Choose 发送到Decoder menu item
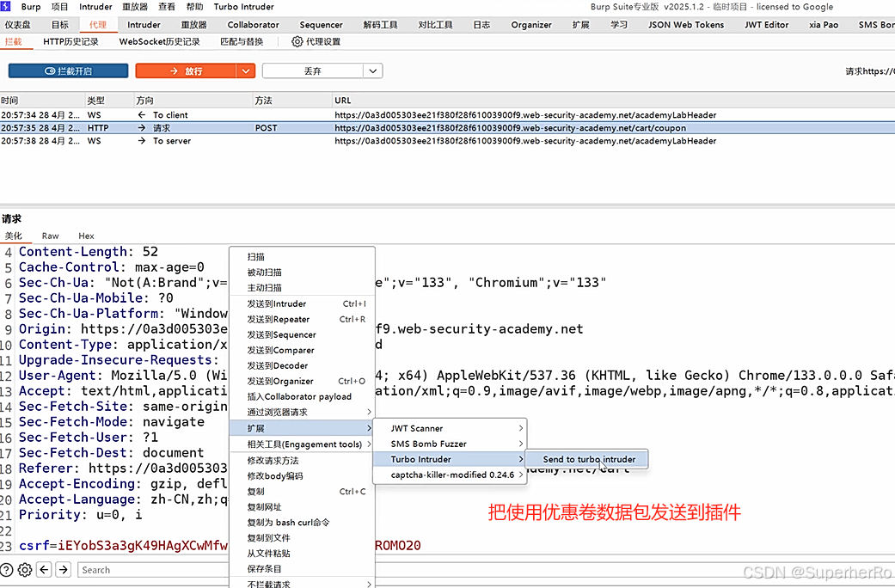The width and height of the screenshot is (895, 588). 303,365
